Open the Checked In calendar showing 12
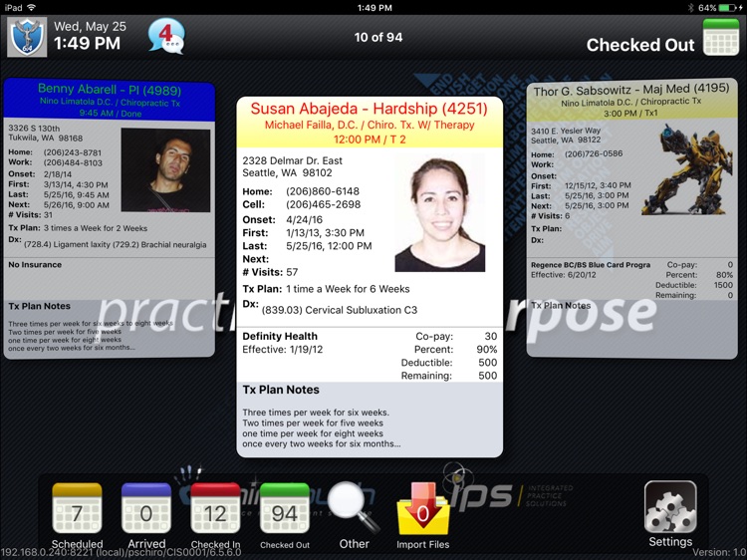This screenshot has height=560, width=747. coord(215,508)
